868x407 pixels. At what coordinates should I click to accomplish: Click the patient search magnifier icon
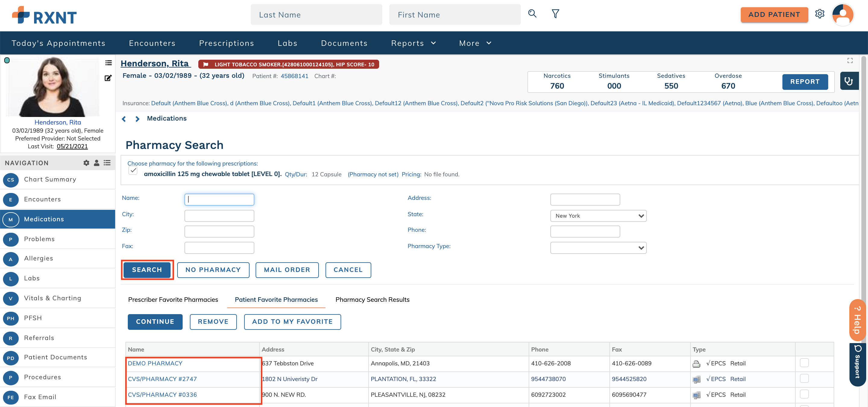(x=532, y=14)
